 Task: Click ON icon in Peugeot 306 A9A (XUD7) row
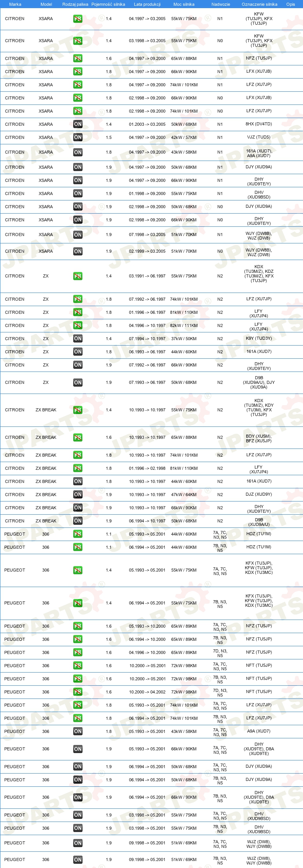click(78, 731)
